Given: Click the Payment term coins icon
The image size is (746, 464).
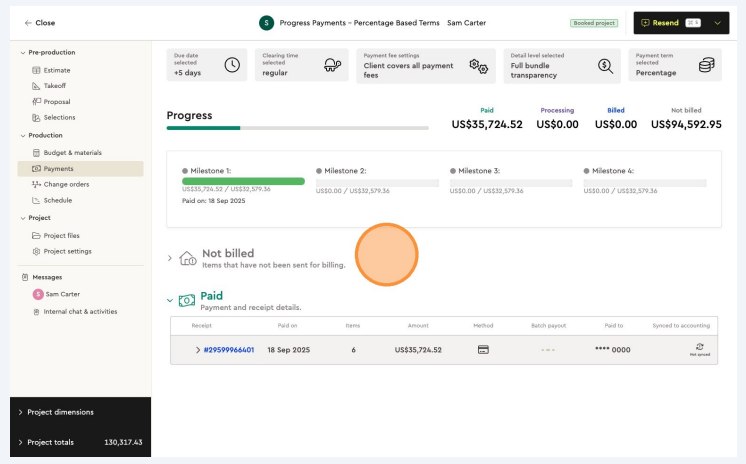Looking at the screenshot, I should click(706, 66).
